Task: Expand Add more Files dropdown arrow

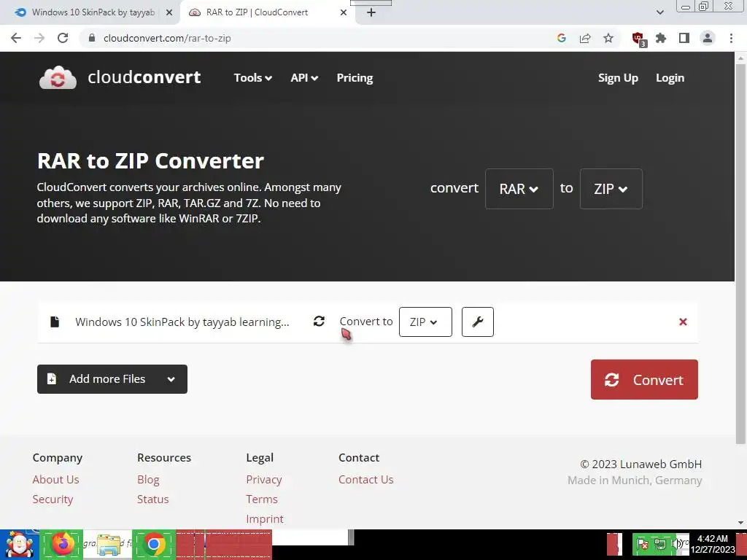Action: click(x=171, y=379)
